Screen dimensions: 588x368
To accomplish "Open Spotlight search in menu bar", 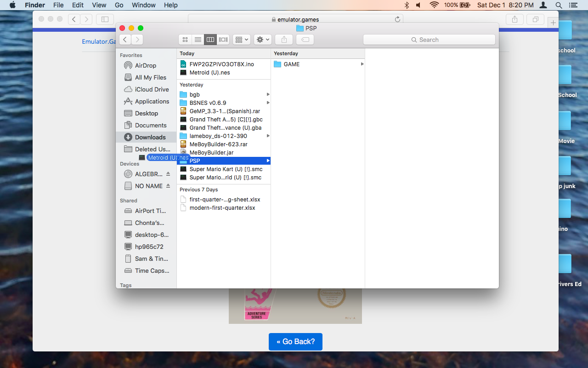I will (x=559, y=5).
